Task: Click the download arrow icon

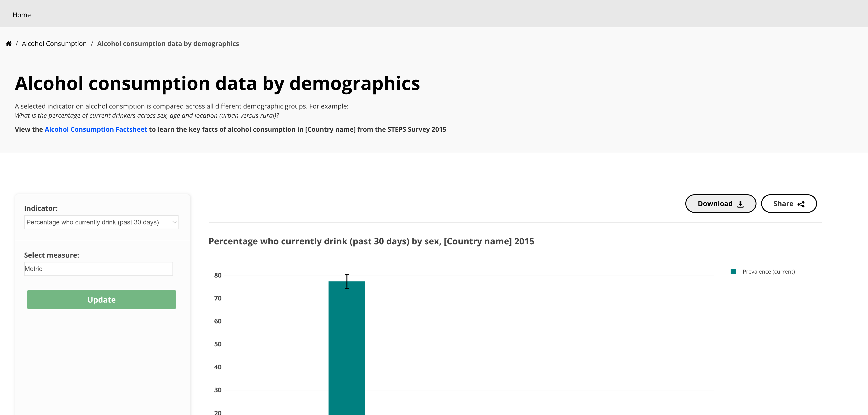Action: (740, 204)
